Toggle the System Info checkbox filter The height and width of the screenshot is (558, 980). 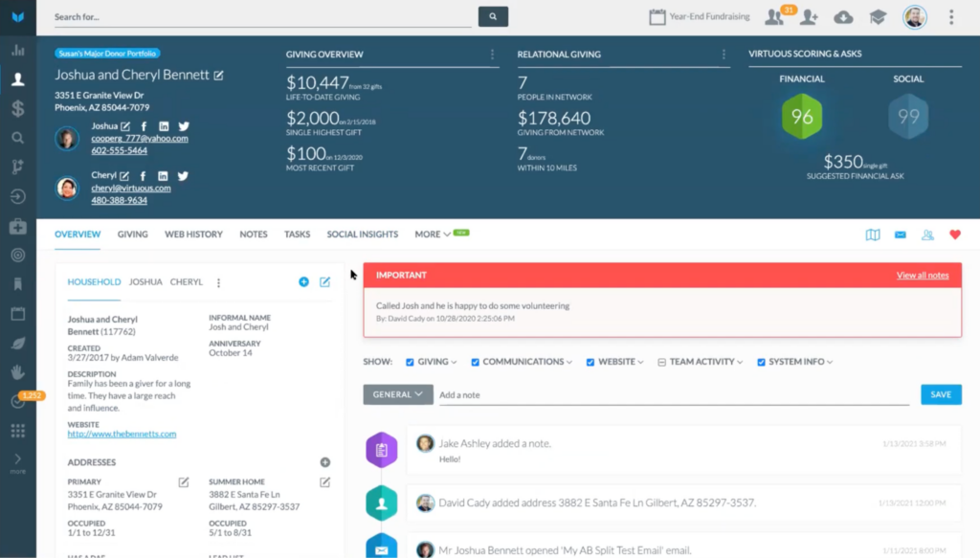(761, 362)
